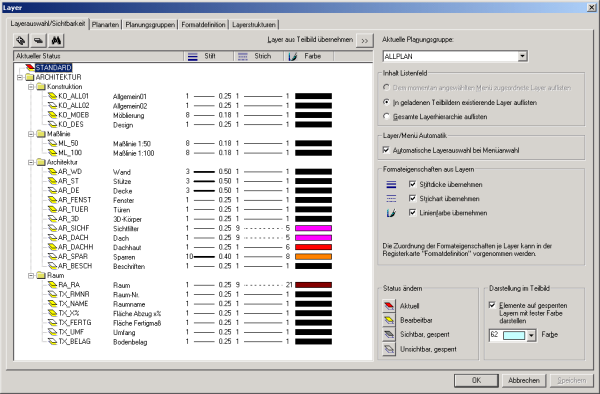Viewport: 600px width, 394px height.
Task: Open the Farbe 62 color dropdown
Action: pos(531,335)
